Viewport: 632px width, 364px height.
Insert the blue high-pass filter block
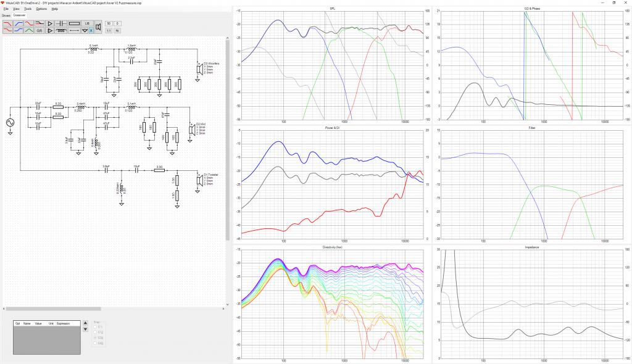point(18,23)
